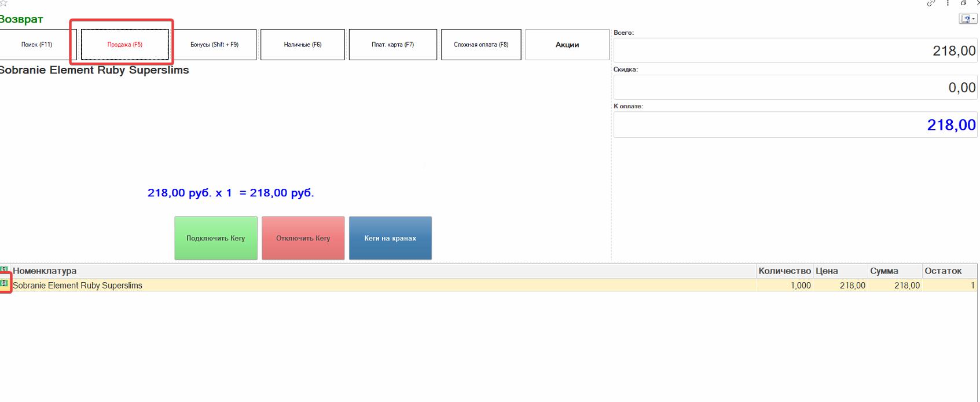Click the green Возврат title
The width and height of the screenshot is (980, 402).
(21, 19)
